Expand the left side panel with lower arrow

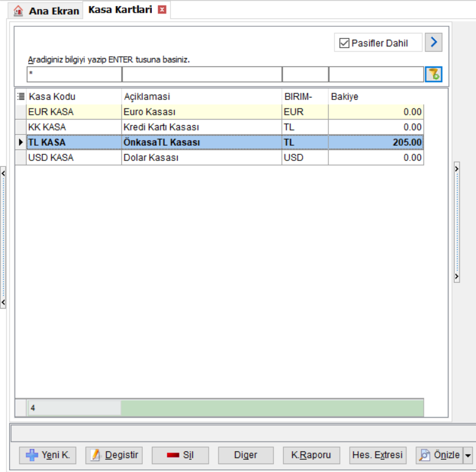click(x=3, y=302)
